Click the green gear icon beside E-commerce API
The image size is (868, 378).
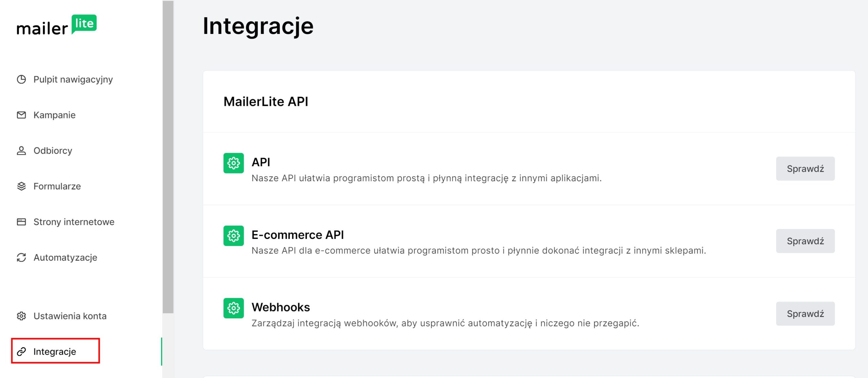point(234,236)
